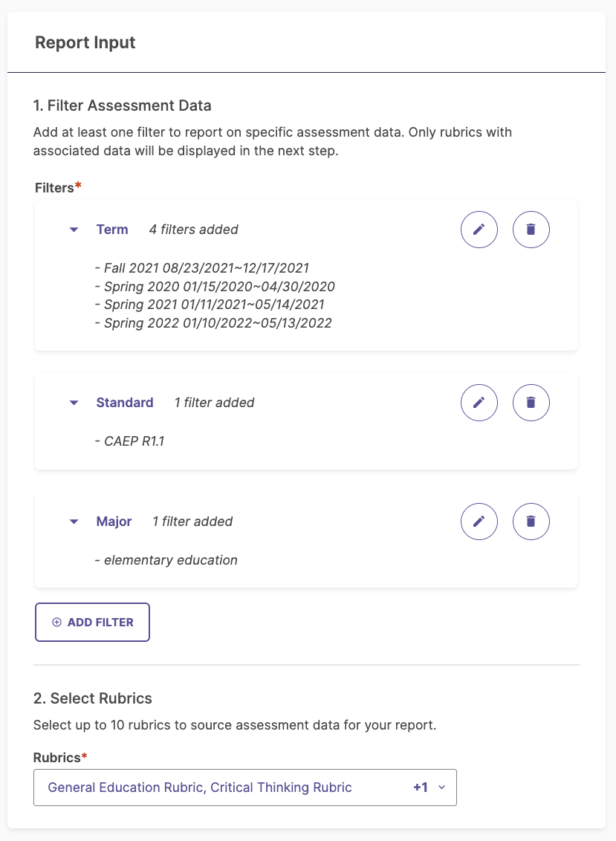This screenshot has height=841, width=616.
Task: Click the +1 additional rubrics indicator
Action: [421, 788]
